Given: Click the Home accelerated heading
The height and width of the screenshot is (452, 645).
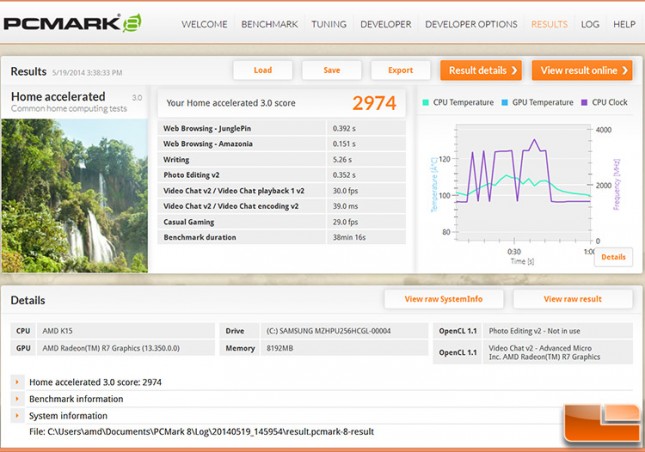Looking at the screenshot, I should 58,97.
